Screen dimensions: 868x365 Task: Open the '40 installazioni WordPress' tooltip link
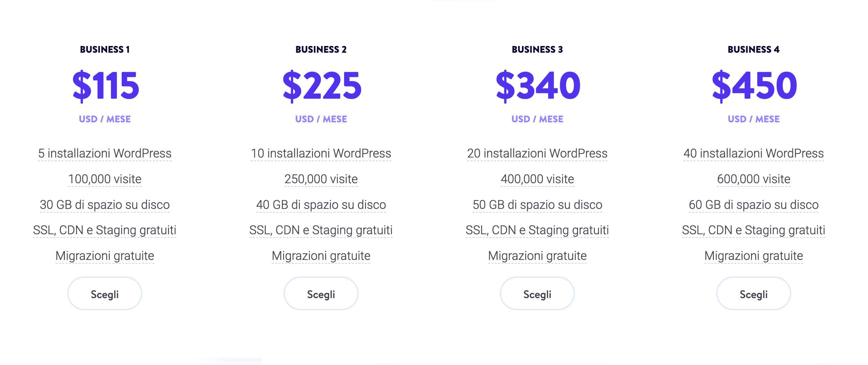coord(753,154)
